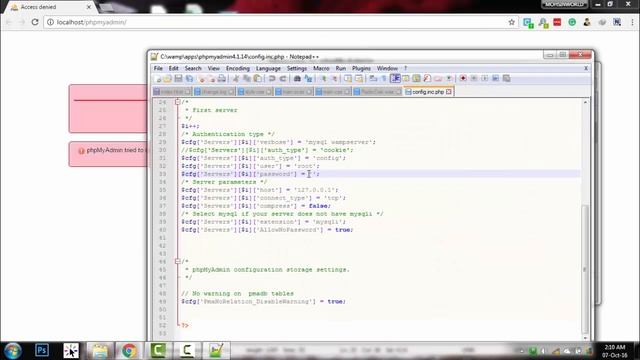
Task: Click the editor scrollbar up arrow
Action: 585,102
